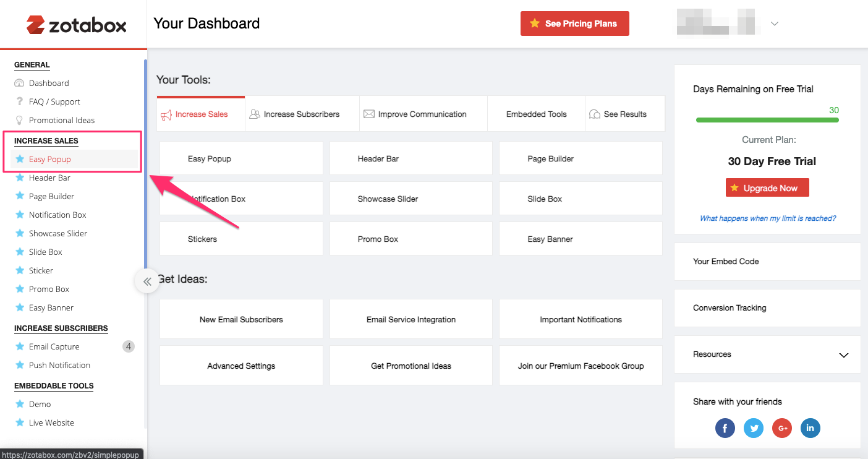
Task: Open the Slide Box tool card
Action: click(581, 199)
